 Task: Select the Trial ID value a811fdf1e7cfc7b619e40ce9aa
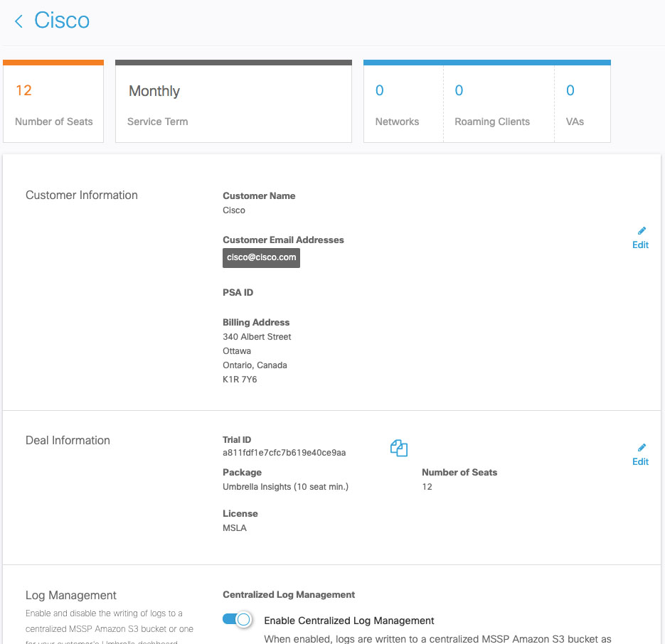284,453
